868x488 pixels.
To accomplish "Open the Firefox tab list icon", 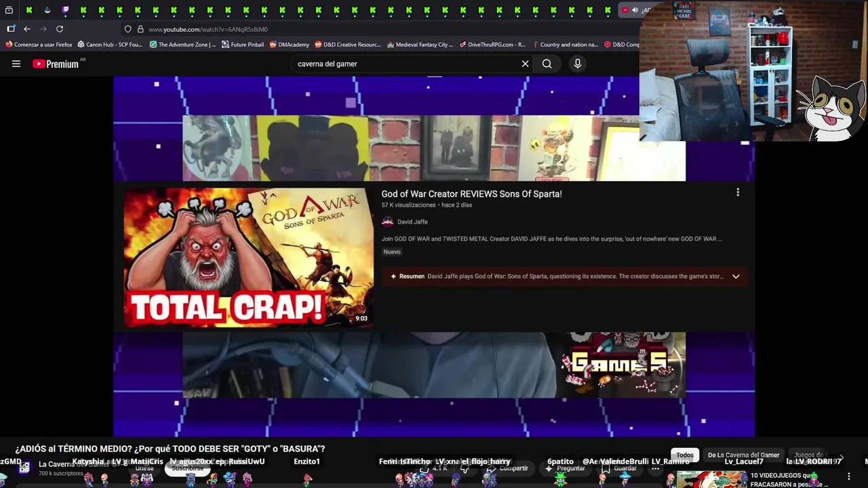I will pos(9,10).
